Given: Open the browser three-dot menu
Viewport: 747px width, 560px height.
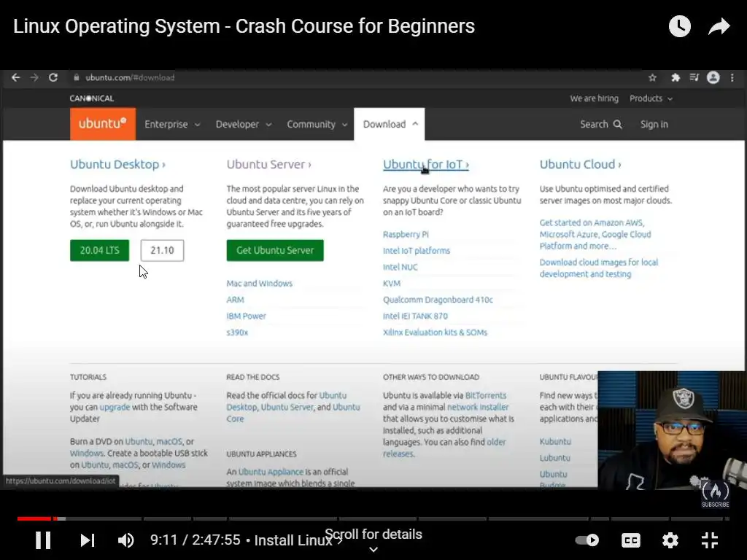Looking at the screenshot, I should click(732, 77).
